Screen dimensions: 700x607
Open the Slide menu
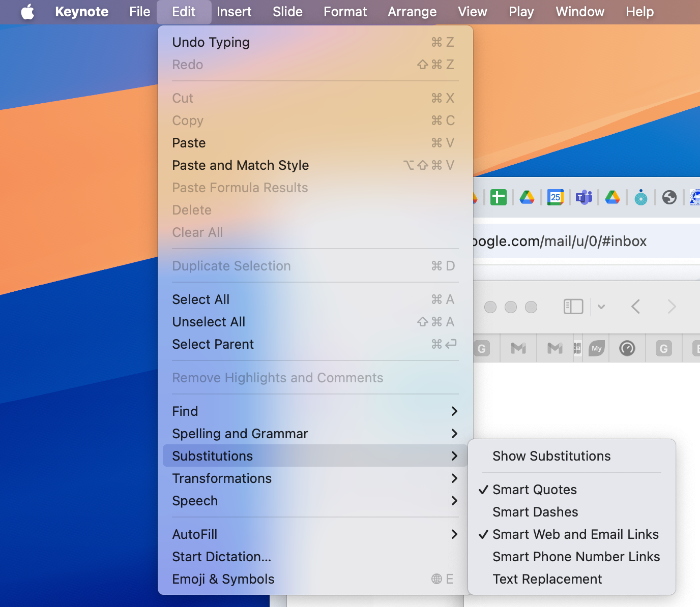point(287,12)
